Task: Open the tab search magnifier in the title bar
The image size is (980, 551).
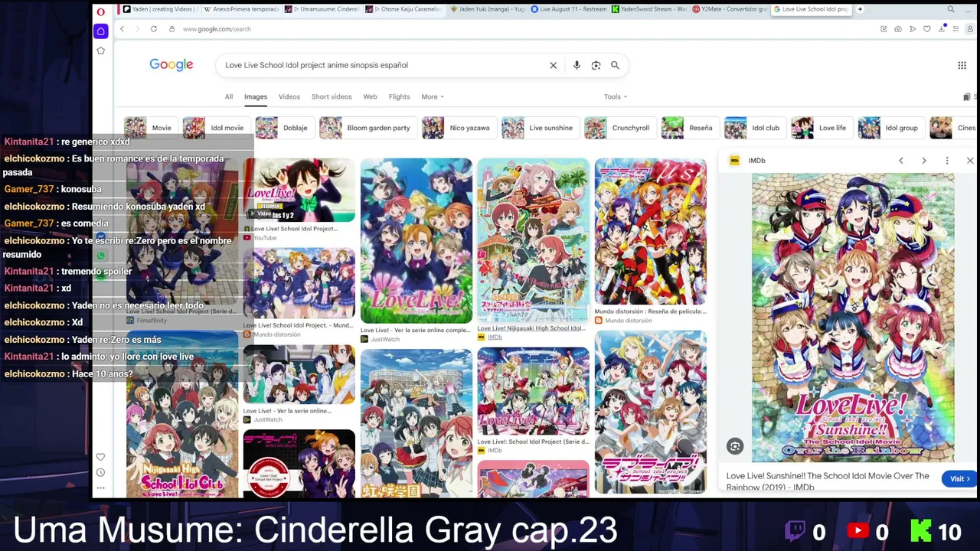Action: tap(951, 9)
